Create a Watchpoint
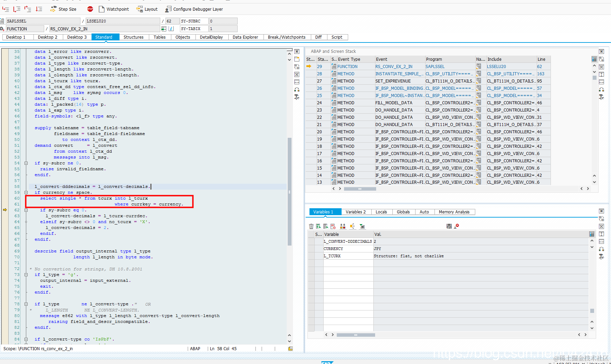Viewport: 611px width, 364px height. (114, 9)
